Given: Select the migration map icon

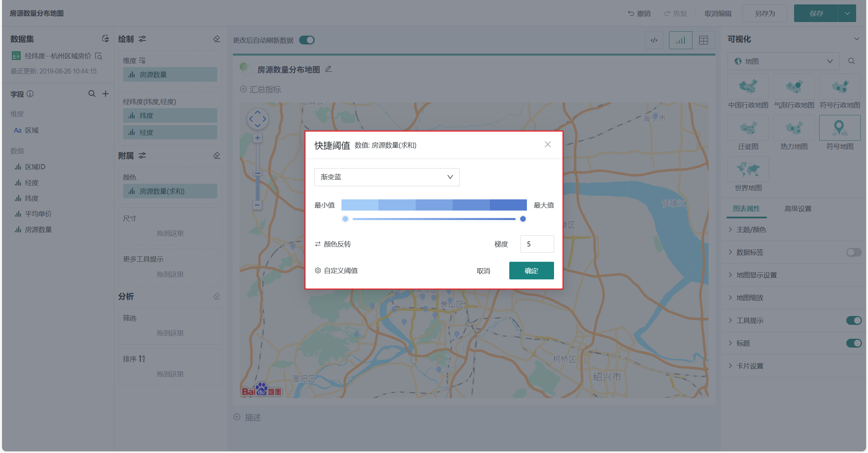Looking at the screenshot, I should (748, 129).
